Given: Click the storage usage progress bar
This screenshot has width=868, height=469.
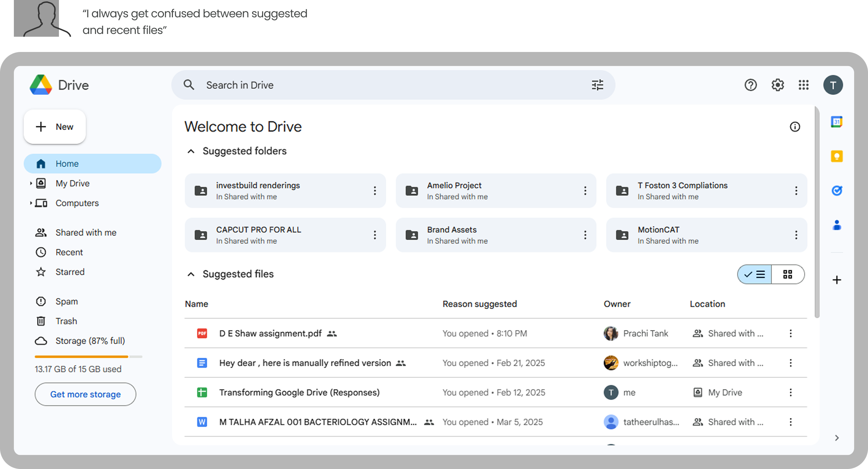Looking at the screenshot, I should pos(88,356).
